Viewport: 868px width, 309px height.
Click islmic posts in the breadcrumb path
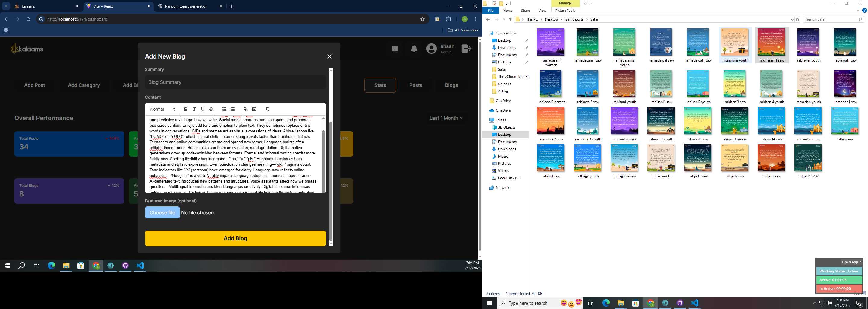pyautogui.click(x=574, y=19)
